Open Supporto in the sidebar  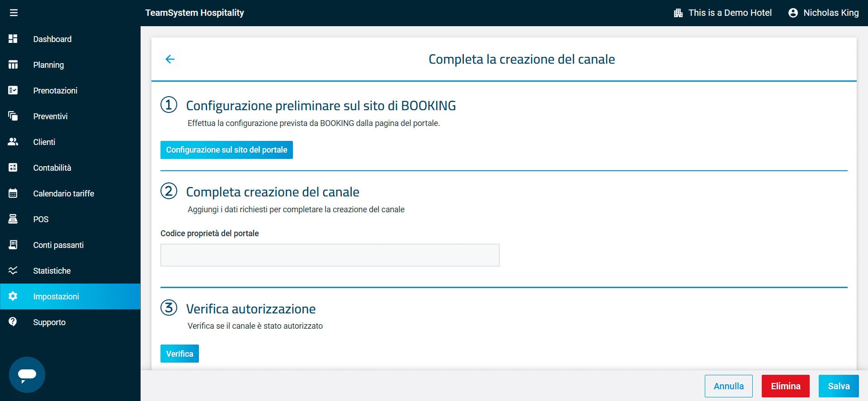[70, 322]
